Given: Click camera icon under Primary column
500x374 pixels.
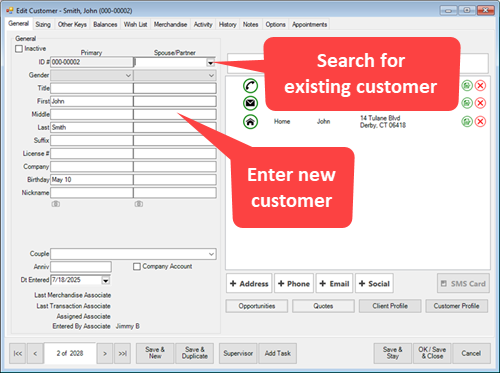Looking at the screenshot, I should coord(56,204).
